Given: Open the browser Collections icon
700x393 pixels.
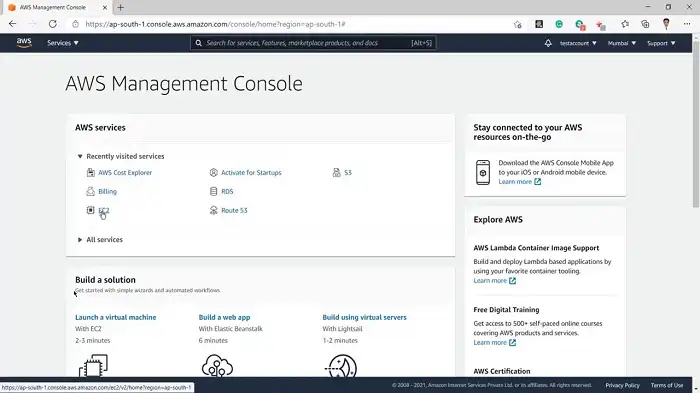Looking at the screenshot, I should [646, 24].
